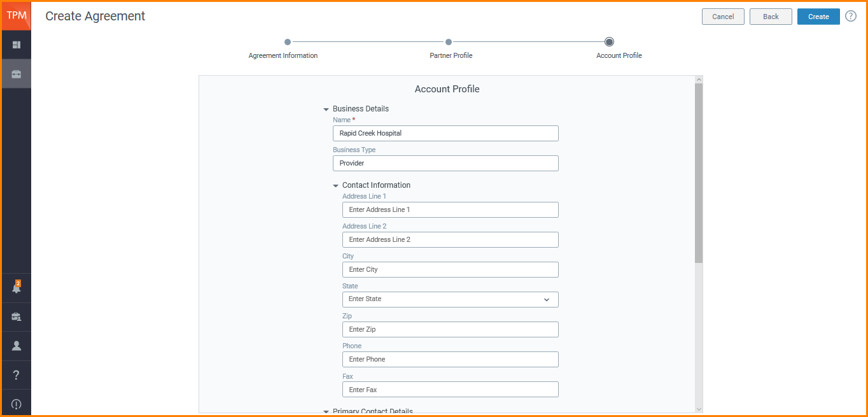This screenshot has width=868, height=417.
Task: Open the partners briefcase-people sidebar icon
Action: pyautogui.click(x=17, y=317)
